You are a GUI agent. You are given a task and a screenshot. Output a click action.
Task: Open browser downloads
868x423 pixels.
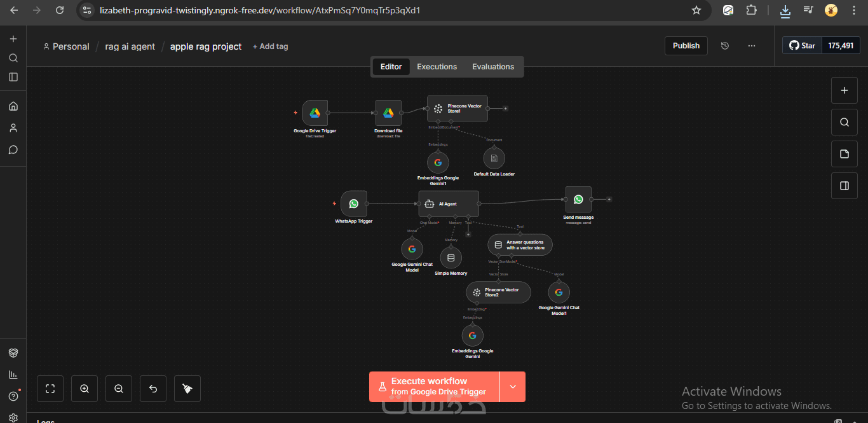coord(785,10)
